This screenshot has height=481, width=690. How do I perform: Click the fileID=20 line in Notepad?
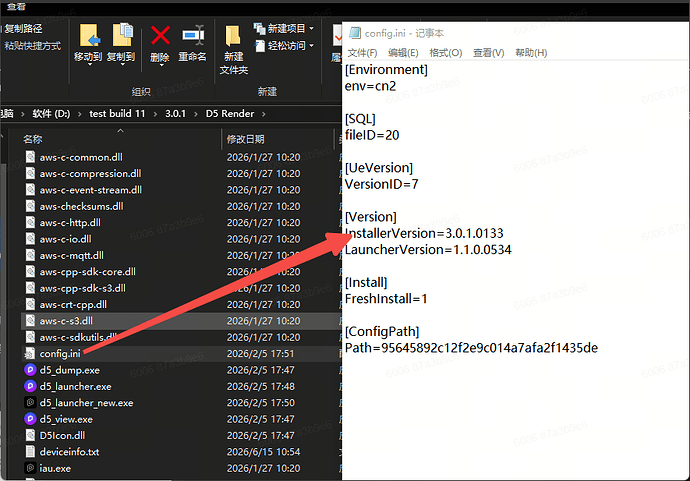click(372, 135)
